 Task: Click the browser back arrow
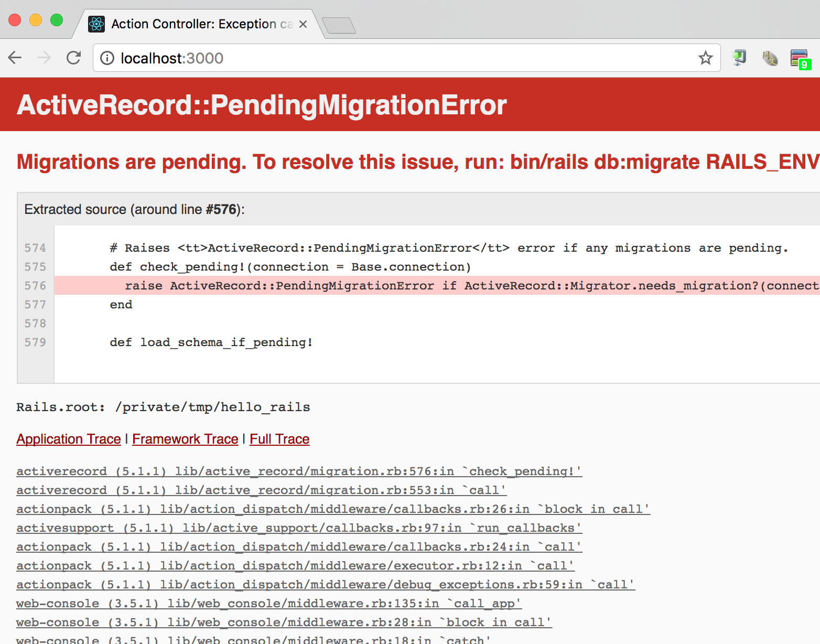(x=15, y=58)
